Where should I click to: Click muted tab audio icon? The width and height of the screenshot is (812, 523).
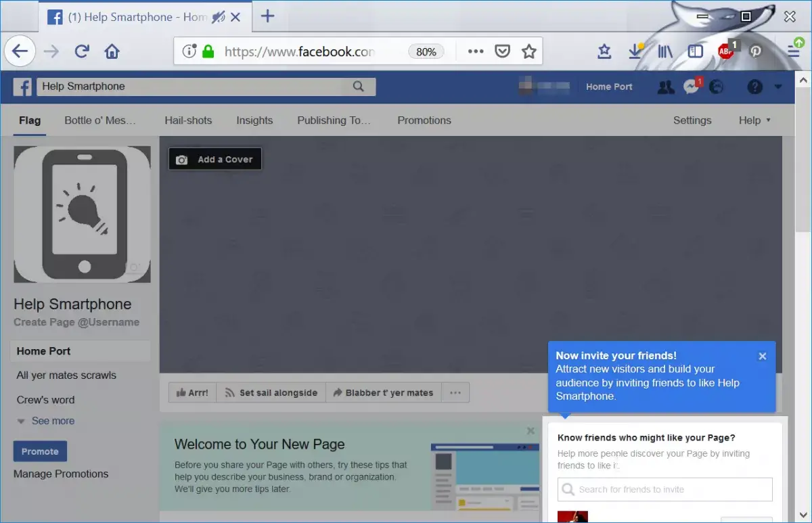(x=218, y=17)
